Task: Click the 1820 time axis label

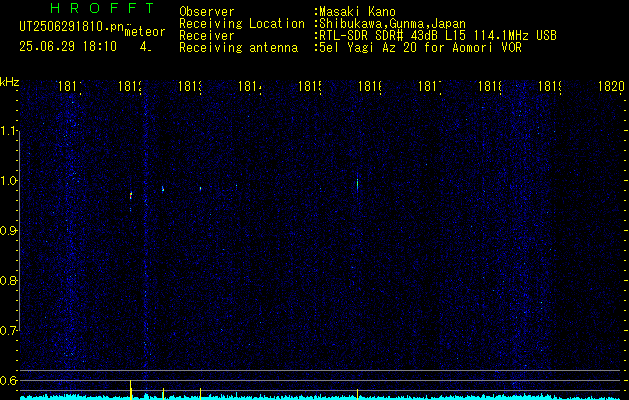Action: tap(611, 86)
